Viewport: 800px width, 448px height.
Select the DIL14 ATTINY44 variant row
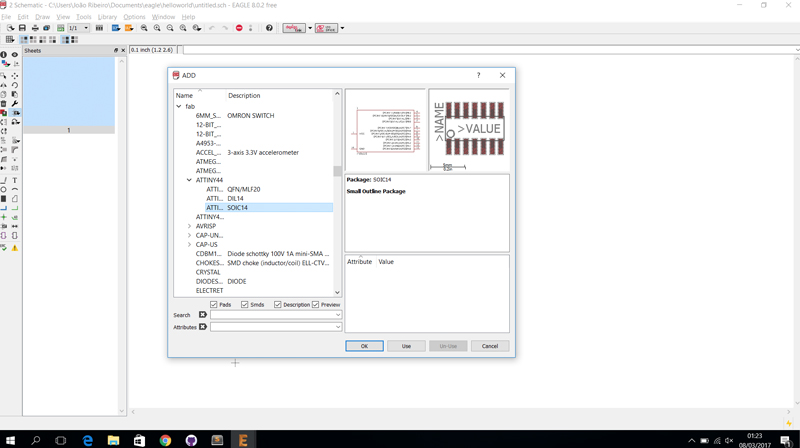click(x=269, y=198)
